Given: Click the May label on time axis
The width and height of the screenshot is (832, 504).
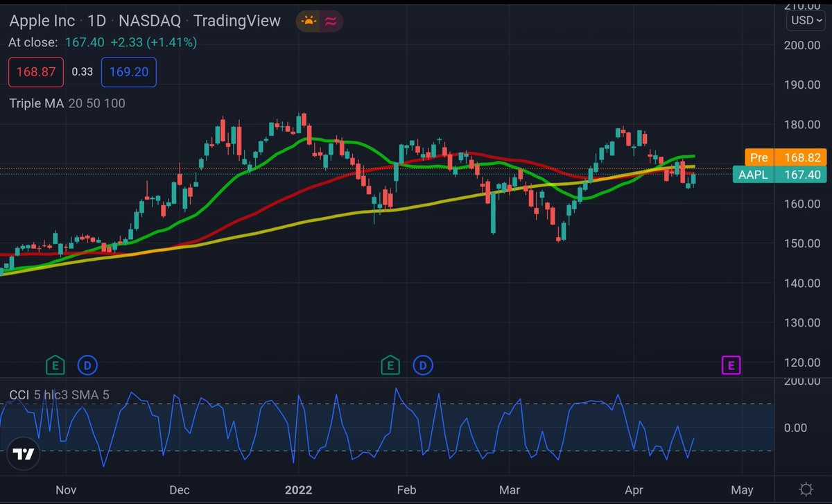Looking at the screenshot, I should 742,490.
